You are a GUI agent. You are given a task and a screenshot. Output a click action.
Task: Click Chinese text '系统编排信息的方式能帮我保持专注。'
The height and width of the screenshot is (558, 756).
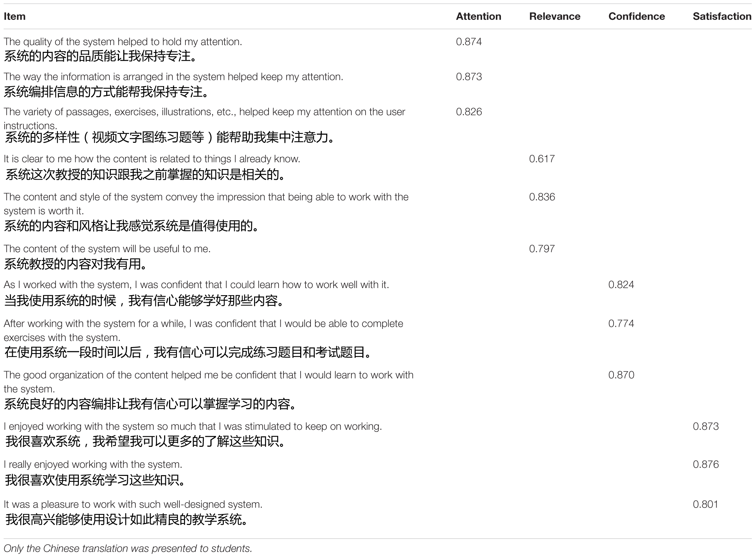pos(107,92)
